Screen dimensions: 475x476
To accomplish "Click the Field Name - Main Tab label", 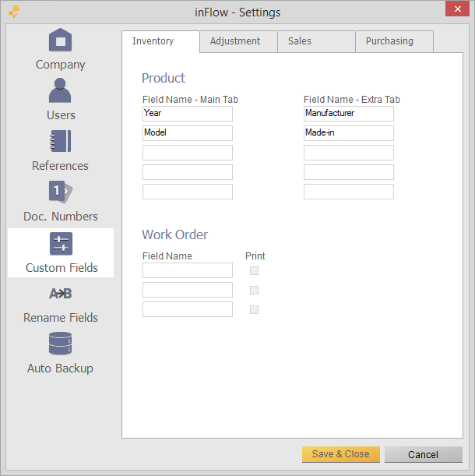I will tap(190, 99).
